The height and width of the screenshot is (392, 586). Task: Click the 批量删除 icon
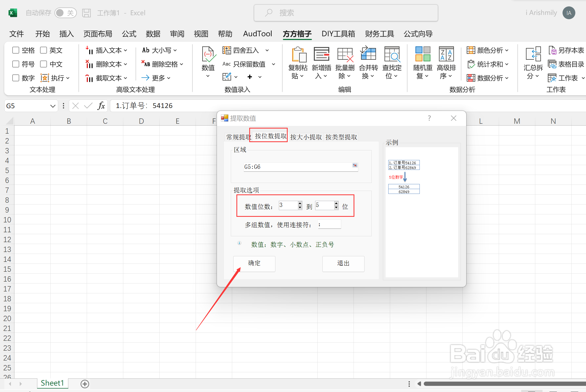click(x=345, y=54)
